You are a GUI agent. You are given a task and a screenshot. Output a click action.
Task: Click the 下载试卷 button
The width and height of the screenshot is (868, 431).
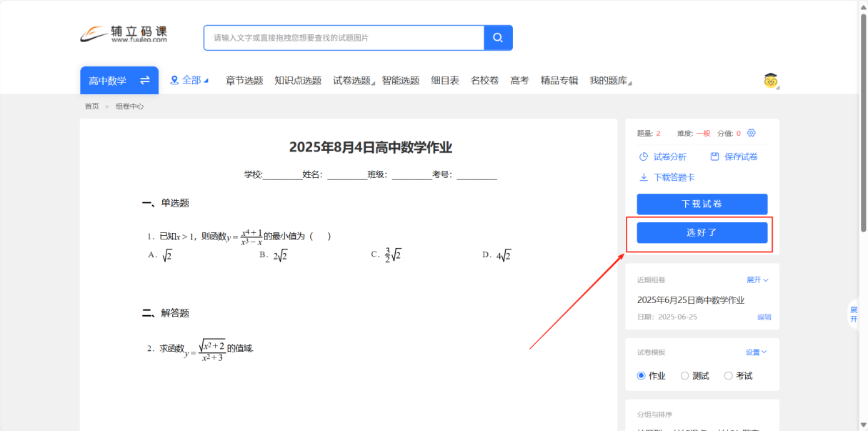click(x=702, y=204)
